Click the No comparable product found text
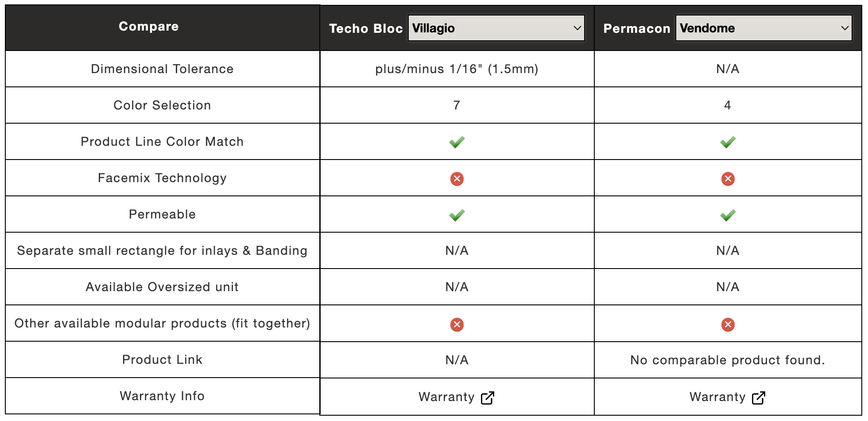 728,360
